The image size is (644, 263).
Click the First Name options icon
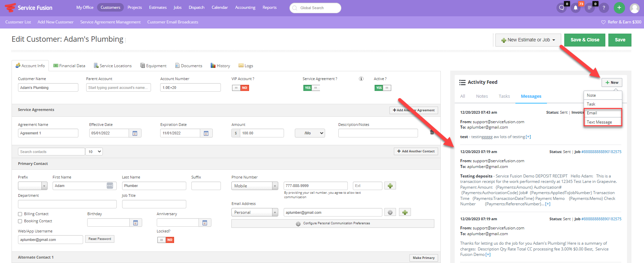[x=110, y=186]
